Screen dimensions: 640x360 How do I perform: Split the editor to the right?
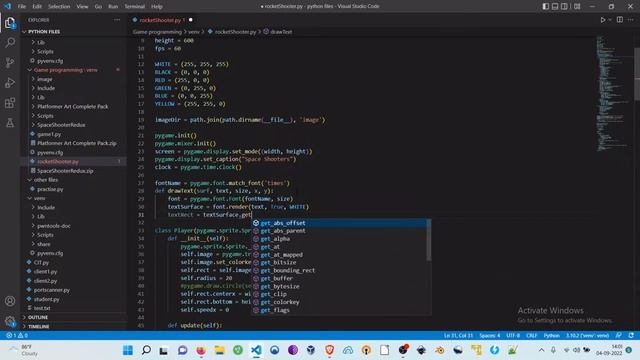coord(620,20)
